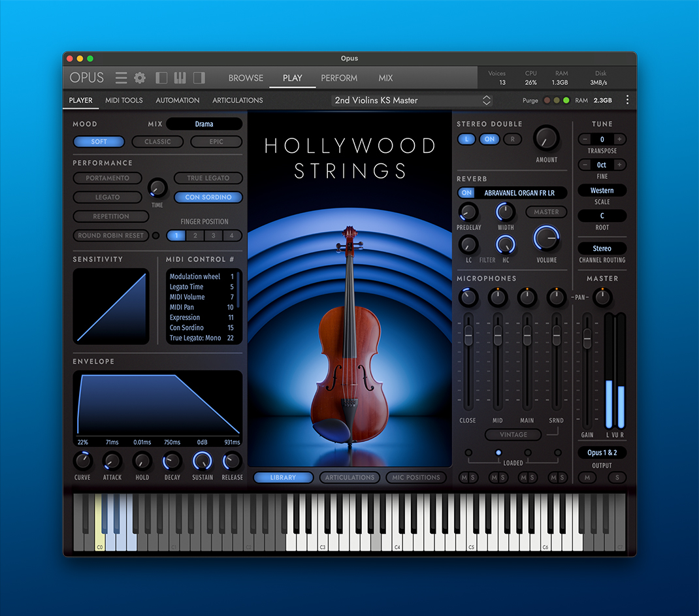The width and height of the screenshot is (699, 616).
Task: Move the Master Gain fader
Action: pyautogui.click(x=587, y=339)
